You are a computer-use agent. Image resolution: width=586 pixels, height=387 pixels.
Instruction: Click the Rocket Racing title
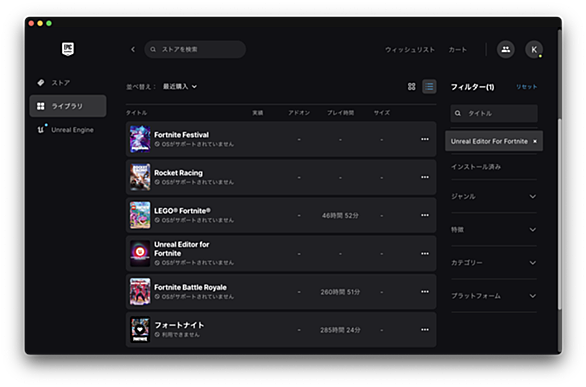click(178, 173)
